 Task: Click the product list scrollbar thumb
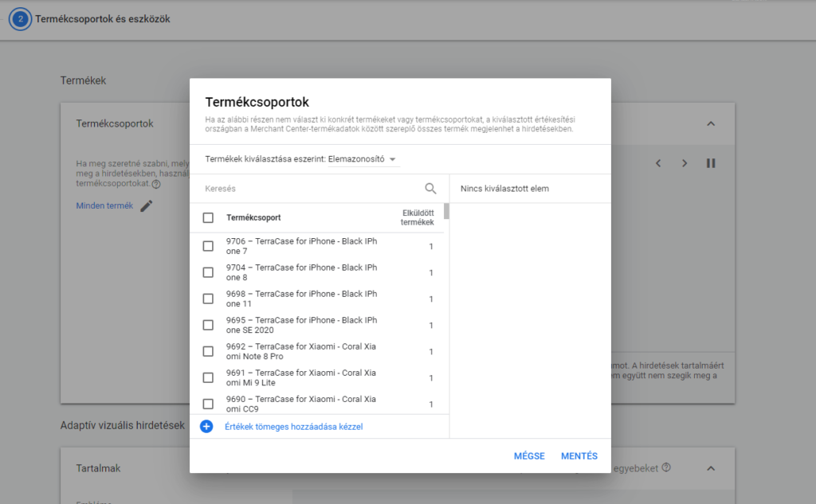pyautogui.click(x=446, y=211)
